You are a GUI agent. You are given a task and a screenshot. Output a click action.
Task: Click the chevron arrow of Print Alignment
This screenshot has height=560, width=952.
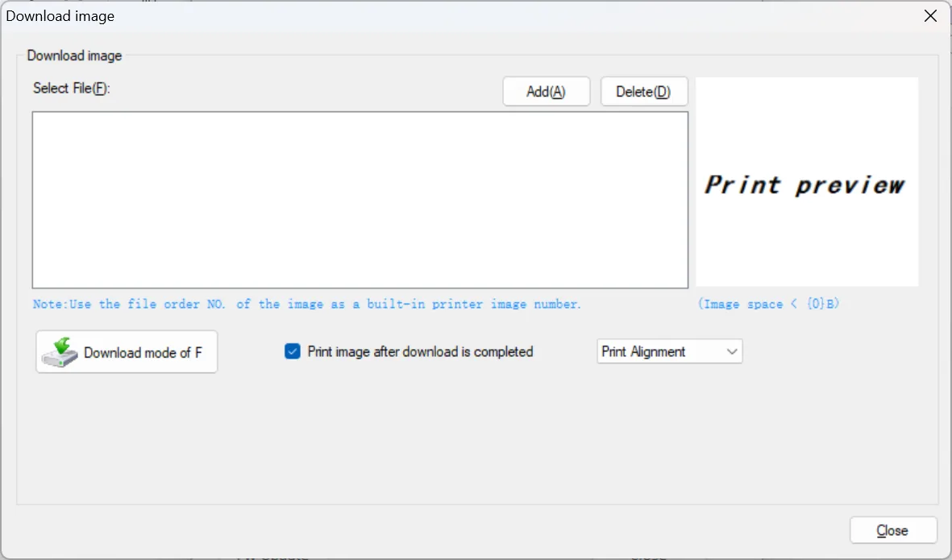click(731, 351)
